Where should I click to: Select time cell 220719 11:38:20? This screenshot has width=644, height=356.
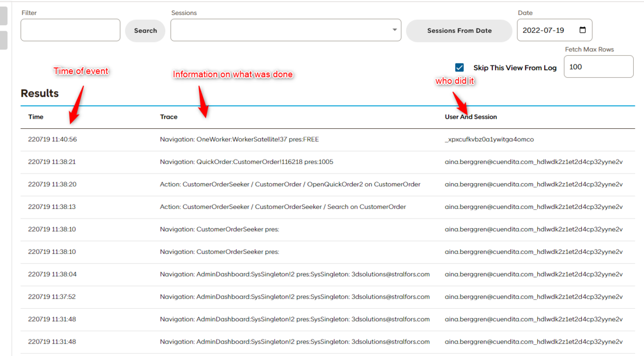tap(52, 184)
